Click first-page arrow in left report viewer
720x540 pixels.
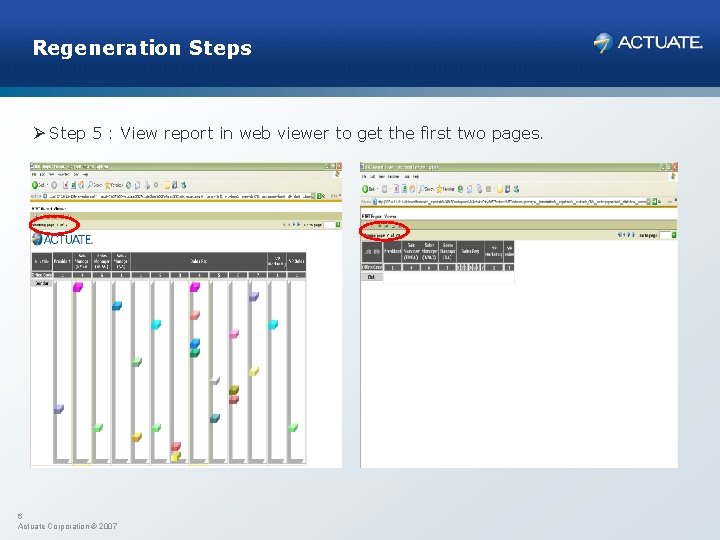284,225
